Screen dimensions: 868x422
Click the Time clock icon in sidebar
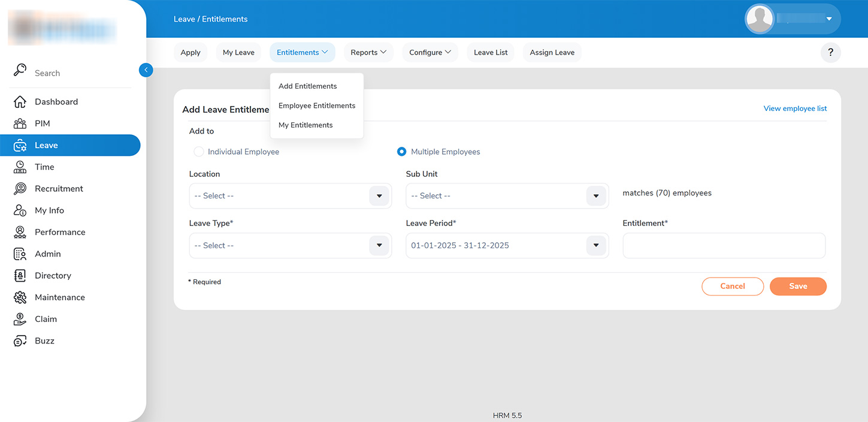(x=20, y=167)
